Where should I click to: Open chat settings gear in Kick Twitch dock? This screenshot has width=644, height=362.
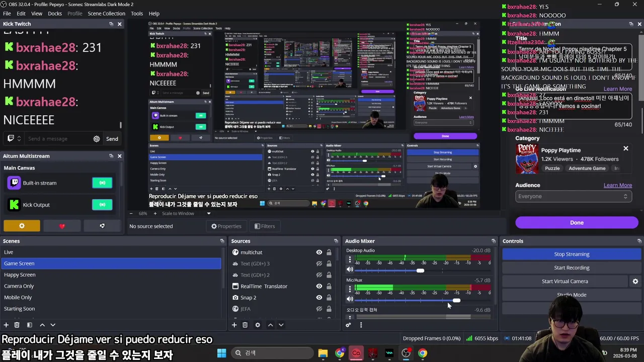(97, 139)
